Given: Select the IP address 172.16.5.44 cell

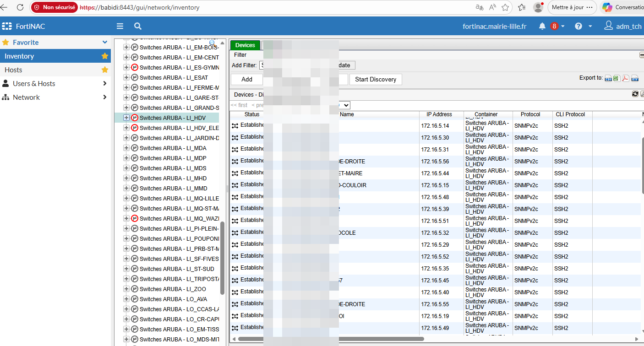Looking at the screenshot, I should [x=435, y=173].
